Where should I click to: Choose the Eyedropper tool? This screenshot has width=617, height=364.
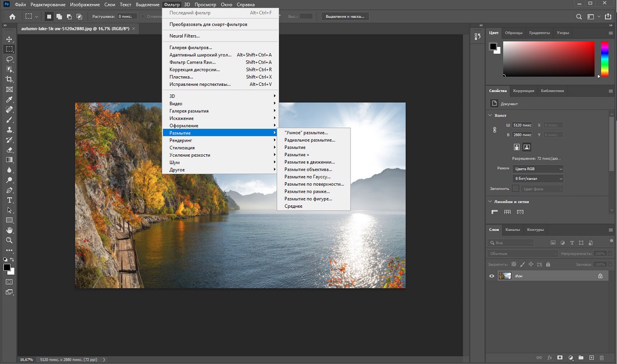[9, 100]
